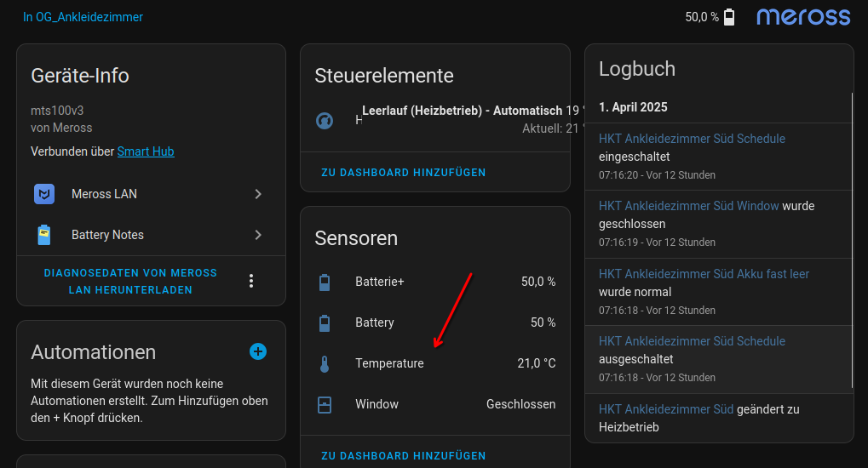This screenshot has width=868, height=468.
Task: Open In OG_Ankleidezimmer area link
Action: pyautogui.click(x=83, y=17)
